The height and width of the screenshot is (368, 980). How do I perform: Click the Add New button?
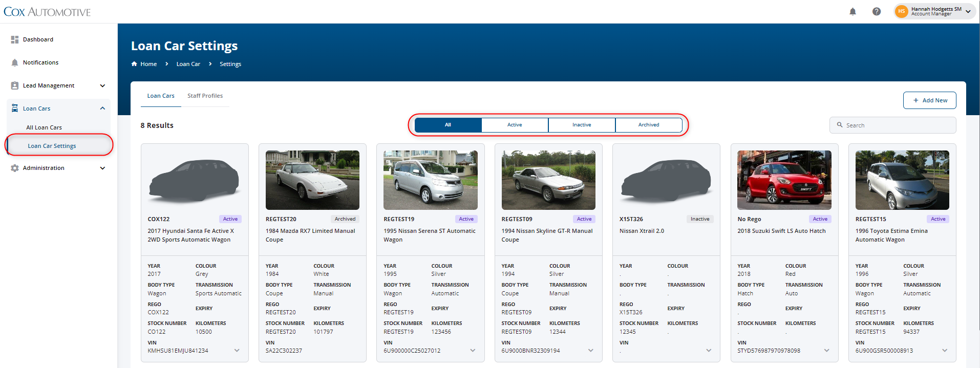(929, 100)
